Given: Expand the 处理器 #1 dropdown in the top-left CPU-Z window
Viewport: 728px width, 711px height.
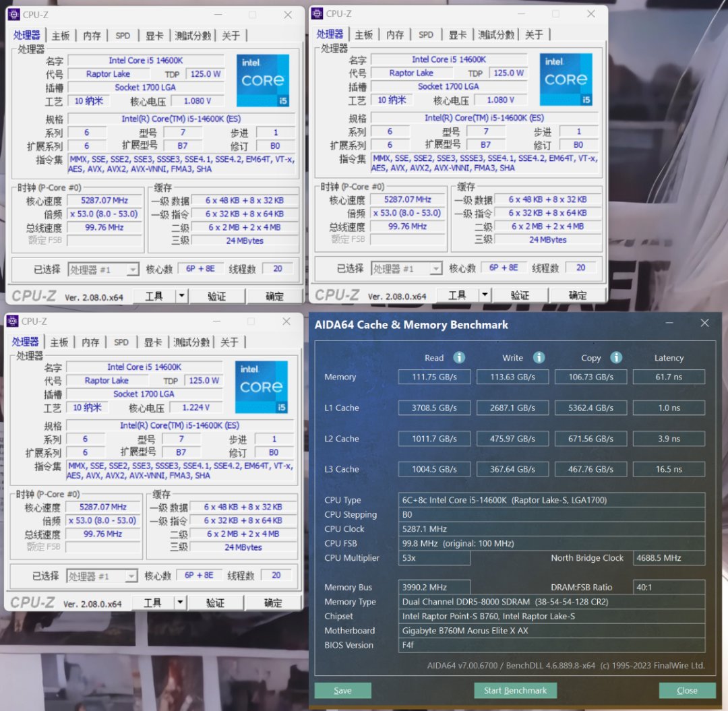Looking at the screenshot, I should (x=133, y=270).
